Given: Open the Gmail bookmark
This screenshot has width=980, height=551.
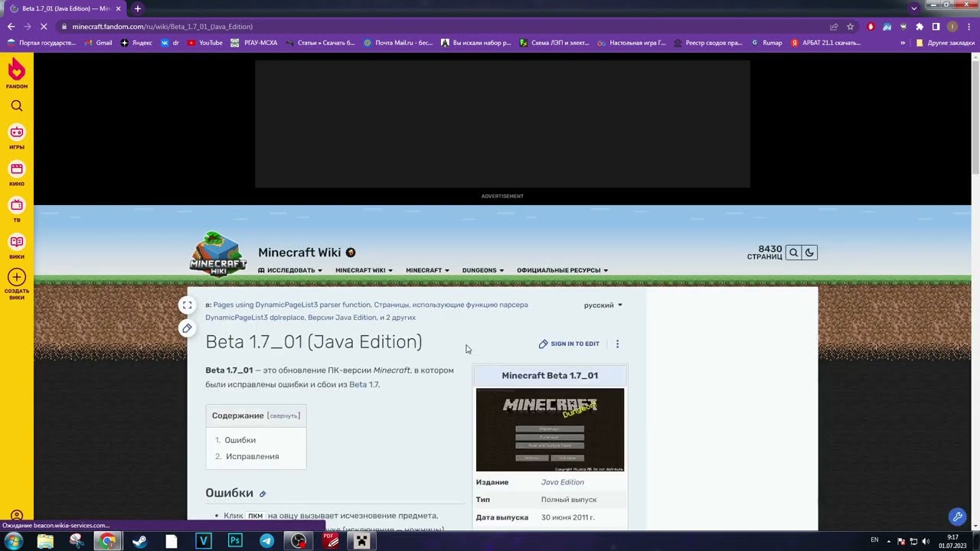Looking at the screenshot, I should [x=99, y=43].
